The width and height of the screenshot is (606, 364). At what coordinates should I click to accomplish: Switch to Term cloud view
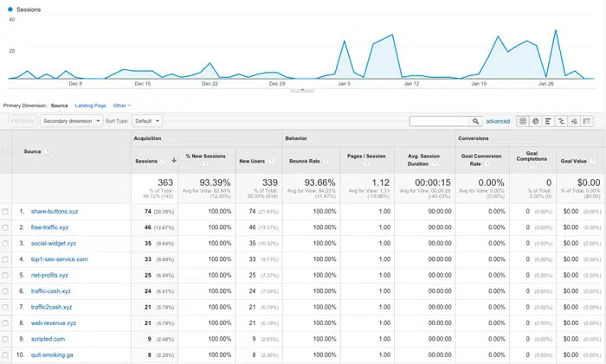coord(575,121)
